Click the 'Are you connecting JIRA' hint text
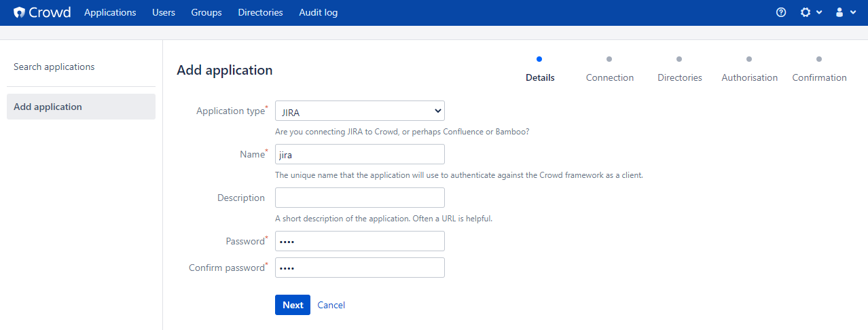The height and width of the screenshot is (330, 868). (x=402, y=132)
